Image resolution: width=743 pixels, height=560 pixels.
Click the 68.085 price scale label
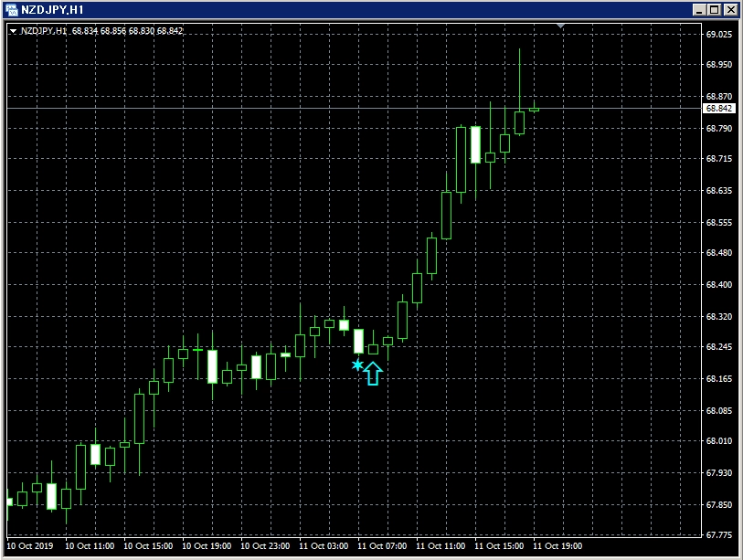pyautogui.click(x=719, y=411)
